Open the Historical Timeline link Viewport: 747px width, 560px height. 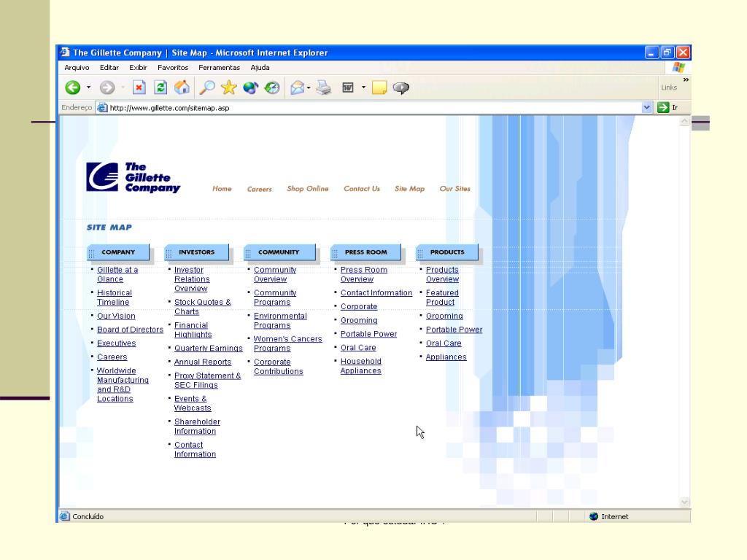(x=115, y=297)
